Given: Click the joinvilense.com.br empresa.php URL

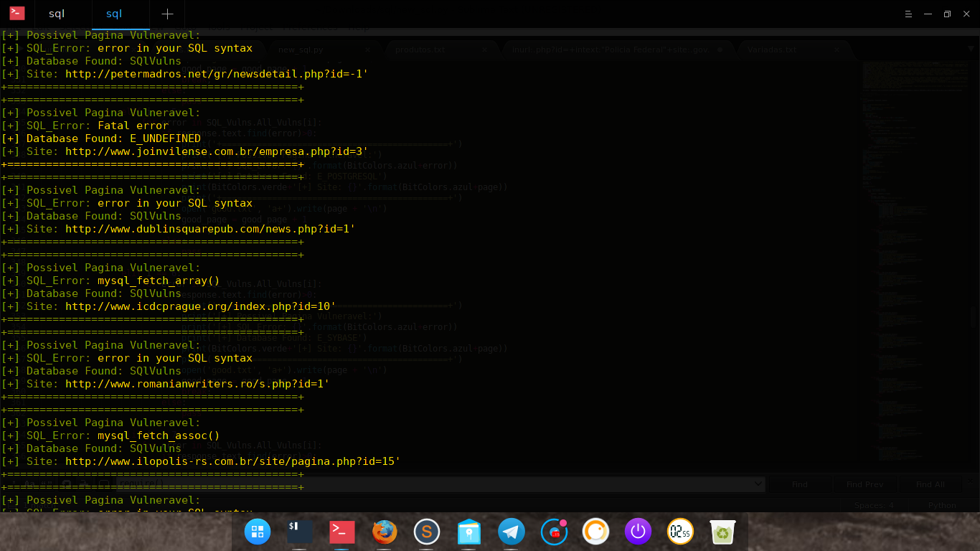Looking at the screenshot, I should pyautogui.click(x=217, y=151).
